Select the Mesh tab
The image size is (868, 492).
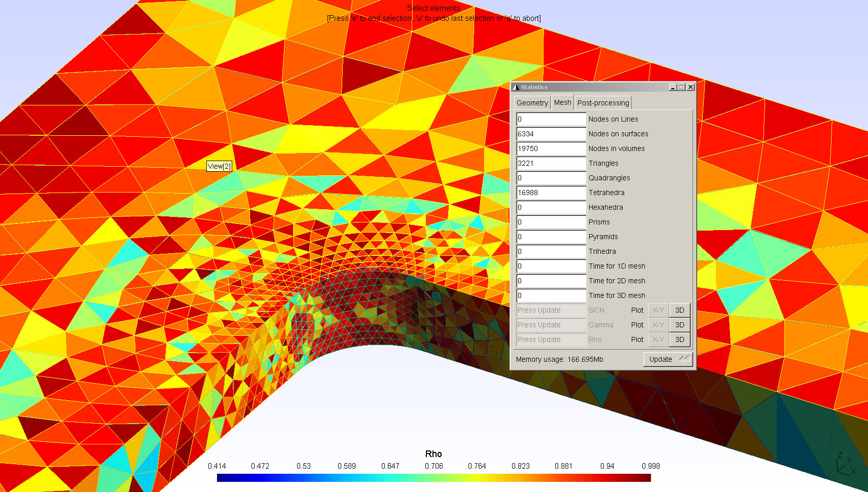pos(562,102)
